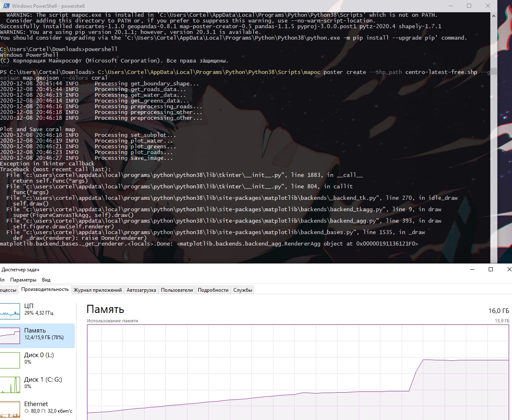Click the 'Processing save_image...' log line
This screenshot has height=420, width=512.
pyautogui.click(x=134, y=158)
